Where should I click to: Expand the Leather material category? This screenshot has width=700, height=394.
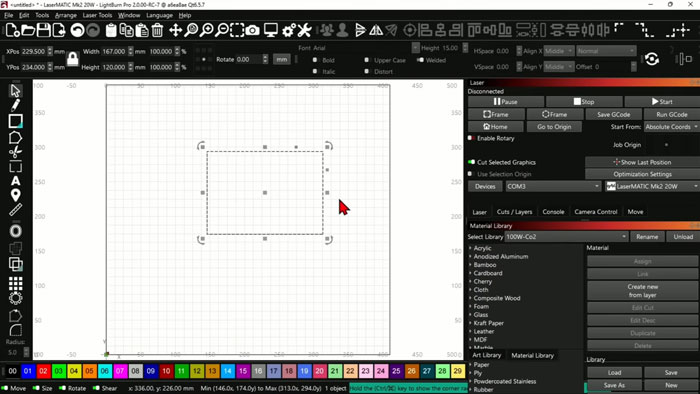click(x=471, y=332)
